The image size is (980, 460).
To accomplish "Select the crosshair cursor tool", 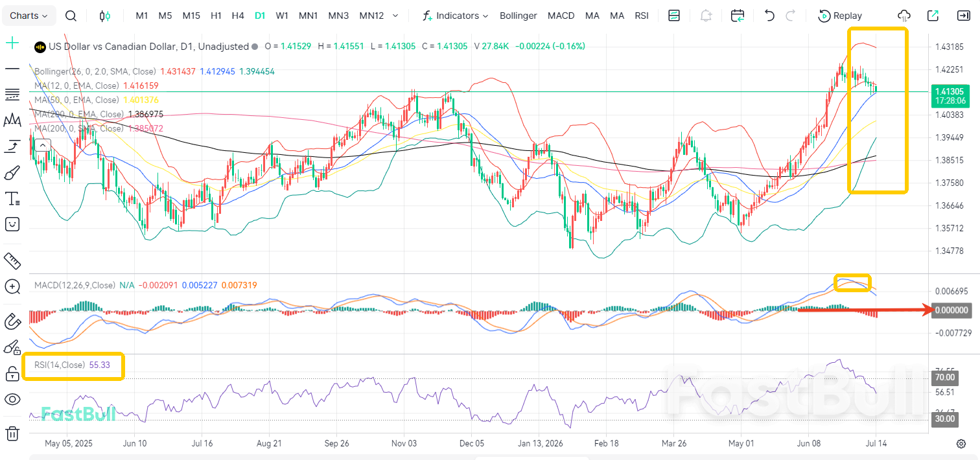I will pos(12,43).
